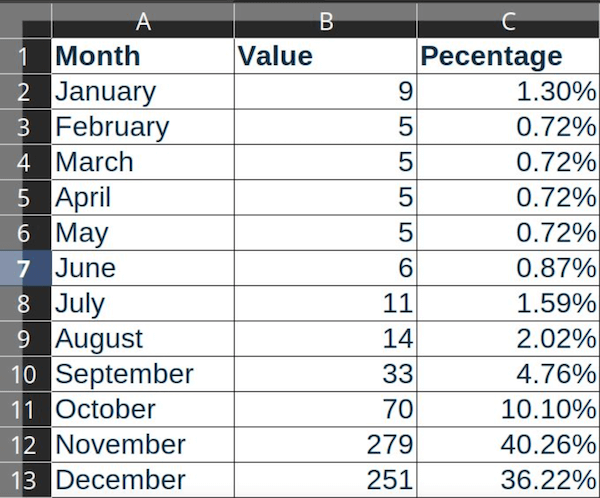The width and height of the screenshot is (600, 498).
Task: Click the Value header cell
Action: click(x=325, y=56)
